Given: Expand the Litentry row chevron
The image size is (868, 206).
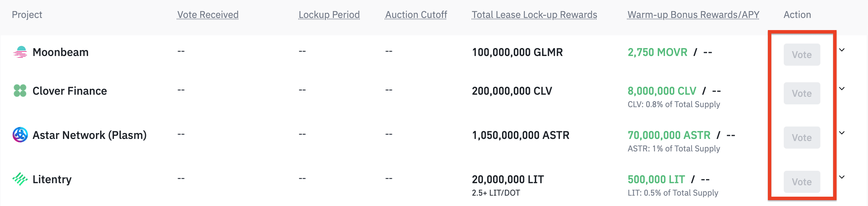Looking at the screenshot, I should tap(842, 177).
